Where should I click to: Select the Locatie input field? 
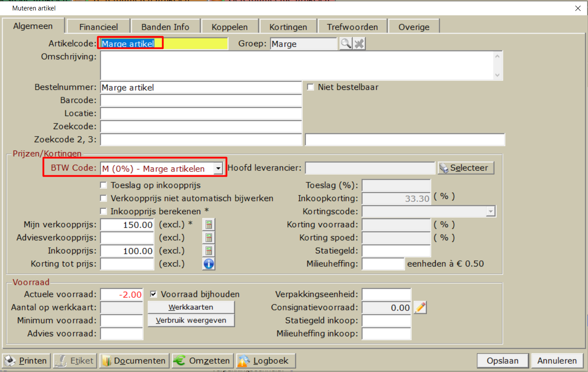[x=201, y=113]
